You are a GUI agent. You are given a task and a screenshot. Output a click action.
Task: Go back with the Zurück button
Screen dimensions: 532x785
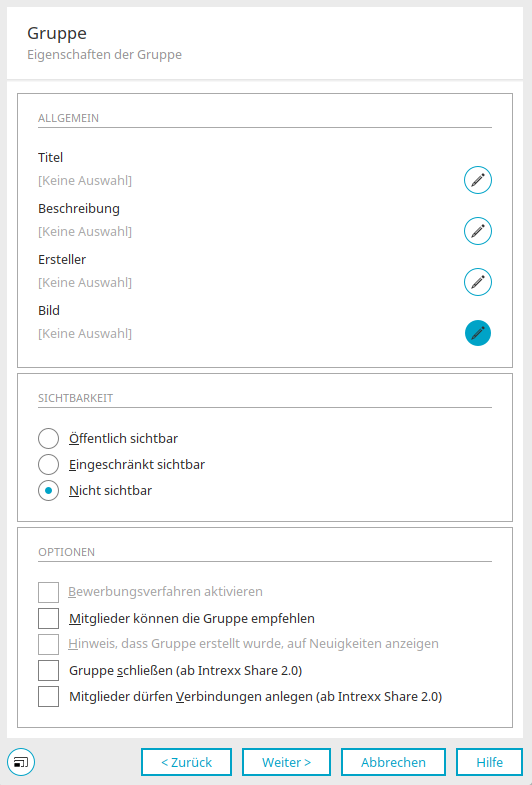pyautogui.click(x=186, y=762)
